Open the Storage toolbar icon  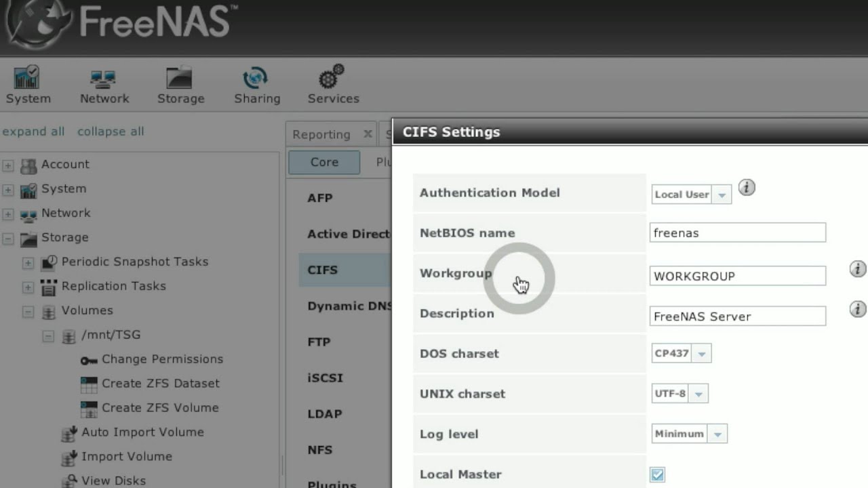tap(180, 77)
